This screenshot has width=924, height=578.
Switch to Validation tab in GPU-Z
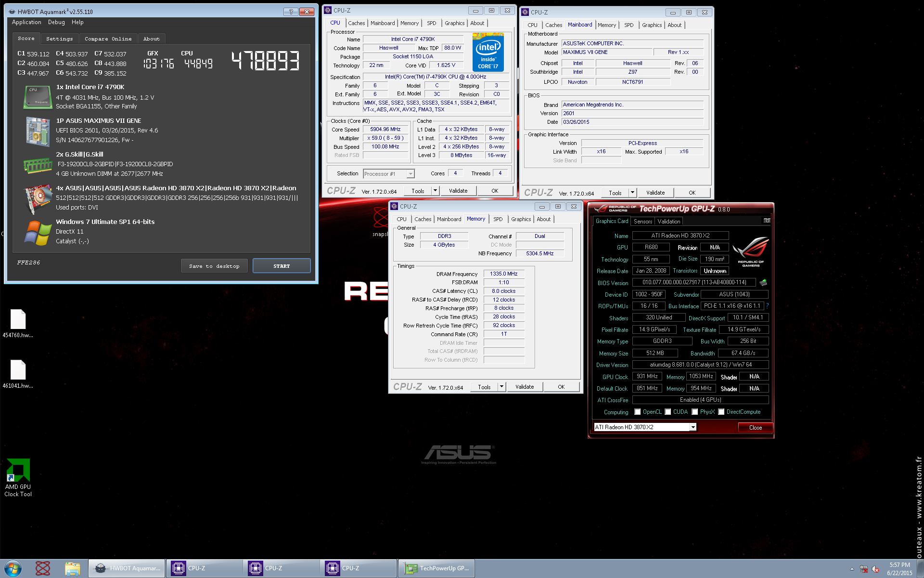click(669, 222)
